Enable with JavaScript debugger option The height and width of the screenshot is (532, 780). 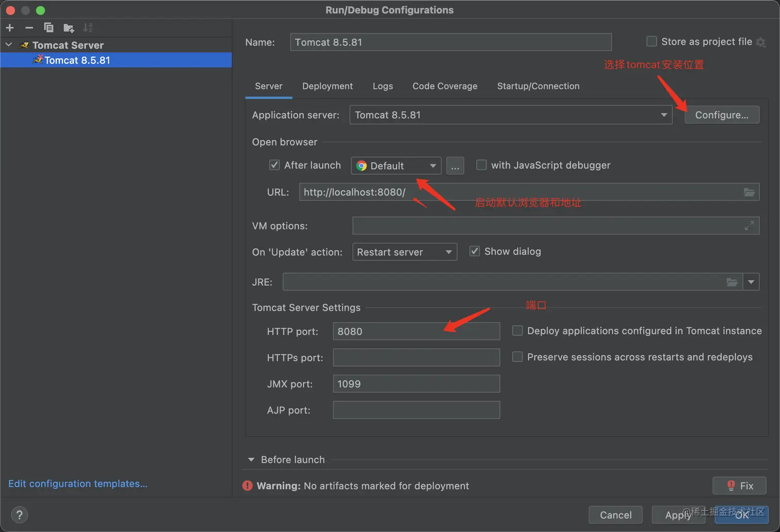point(481,165)
